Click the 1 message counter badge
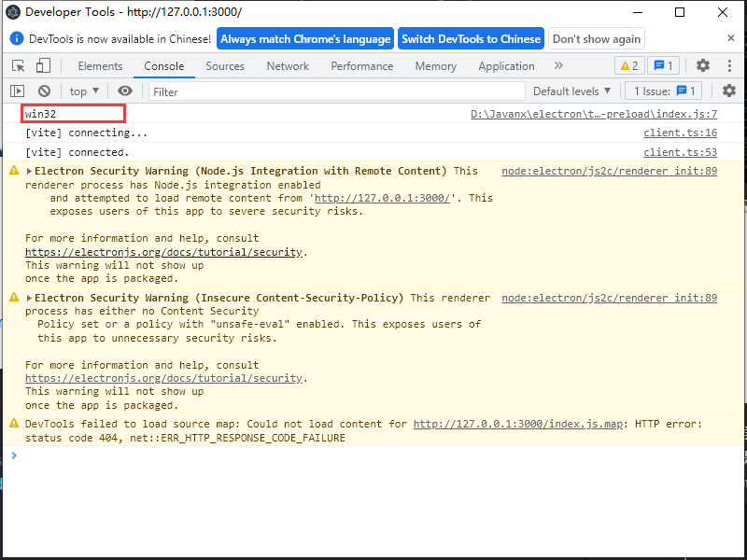 (663, 65)
